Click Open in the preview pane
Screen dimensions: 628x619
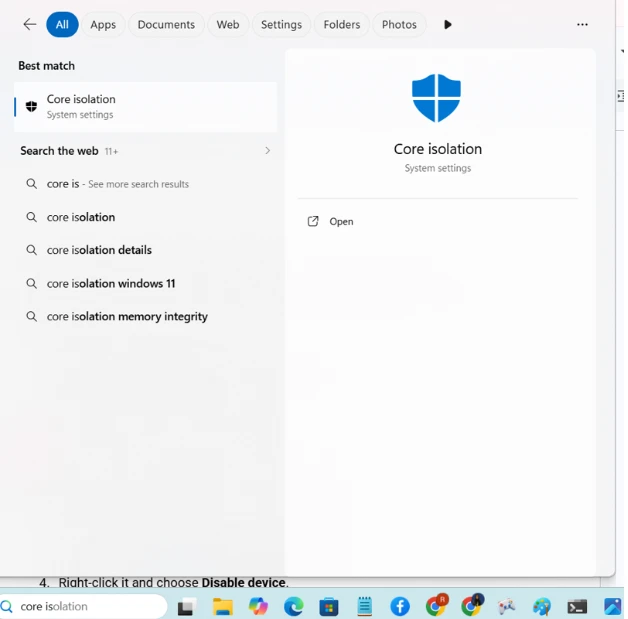pyautogui.click(x=341, y=221)
